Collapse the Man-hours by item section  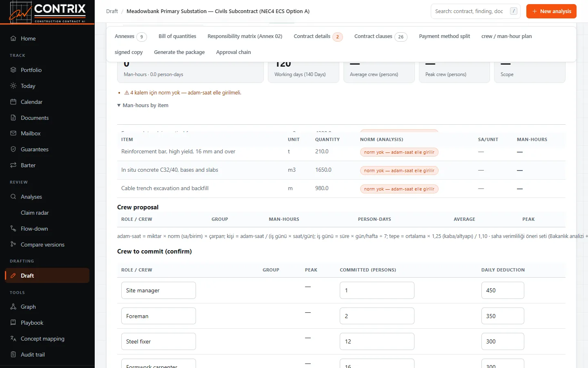point(143,105)
